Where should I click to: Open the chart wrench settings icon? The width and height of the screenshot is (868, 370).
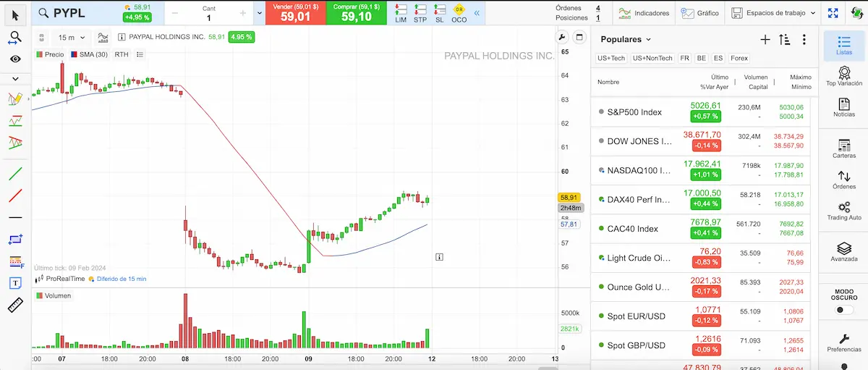pos(562,37)
